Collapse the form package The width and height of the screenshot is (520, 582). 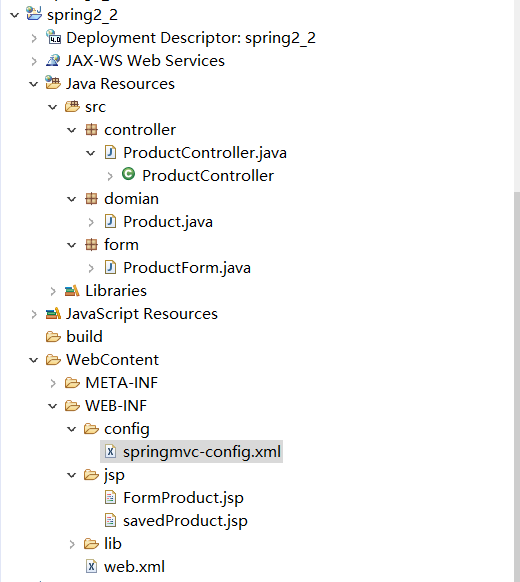coord(72,245)
